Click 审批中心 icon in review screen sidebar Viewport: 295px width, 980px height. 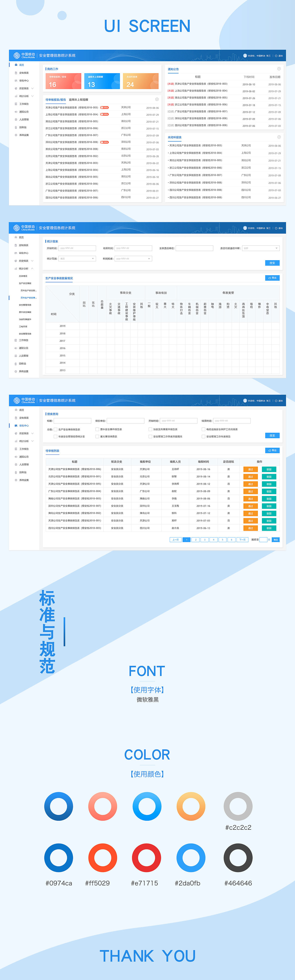click(16, 426)
